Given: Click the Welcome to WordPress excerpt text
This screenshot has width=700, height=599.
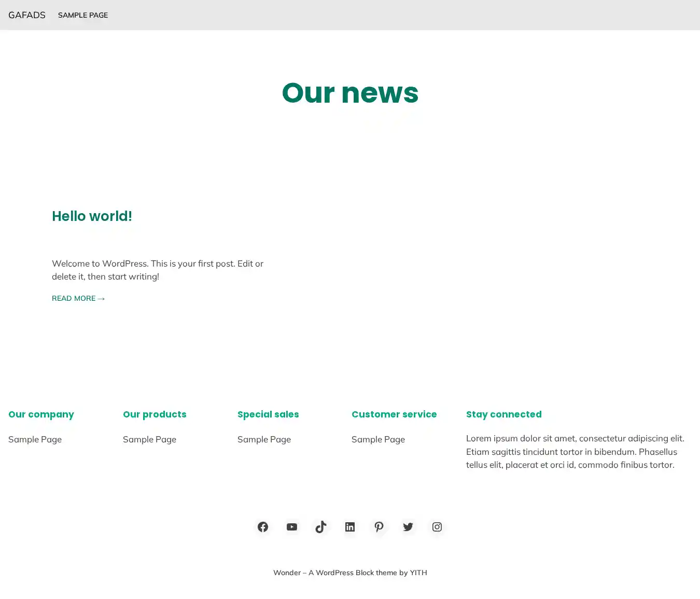Looking at the screenshot, I should 158,270.
